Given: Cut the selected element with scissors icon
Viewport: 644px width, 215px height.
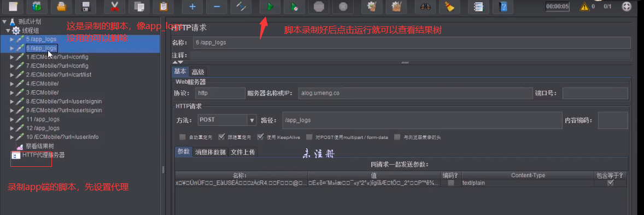Looking at the screenshot, I should coord(115,6).
